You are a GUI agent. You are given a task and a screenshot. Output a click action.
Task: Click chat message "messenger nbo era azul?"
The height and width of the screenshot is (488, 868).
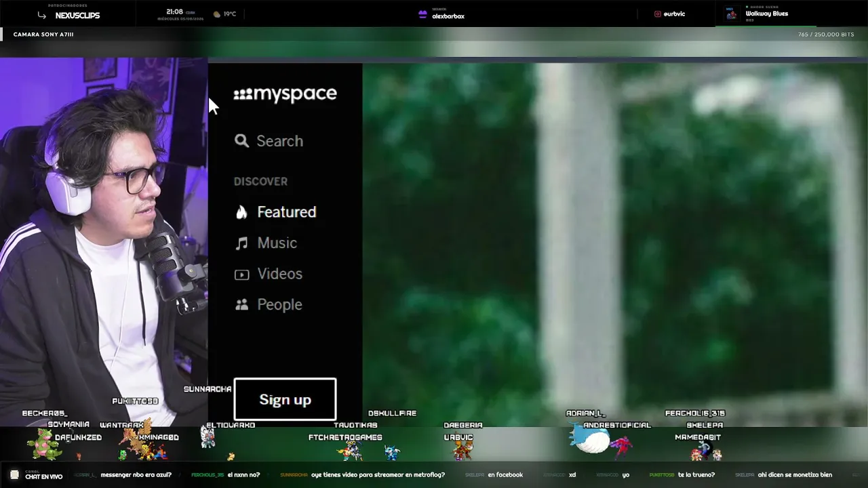pyautogui.click(x=136, y=475)
